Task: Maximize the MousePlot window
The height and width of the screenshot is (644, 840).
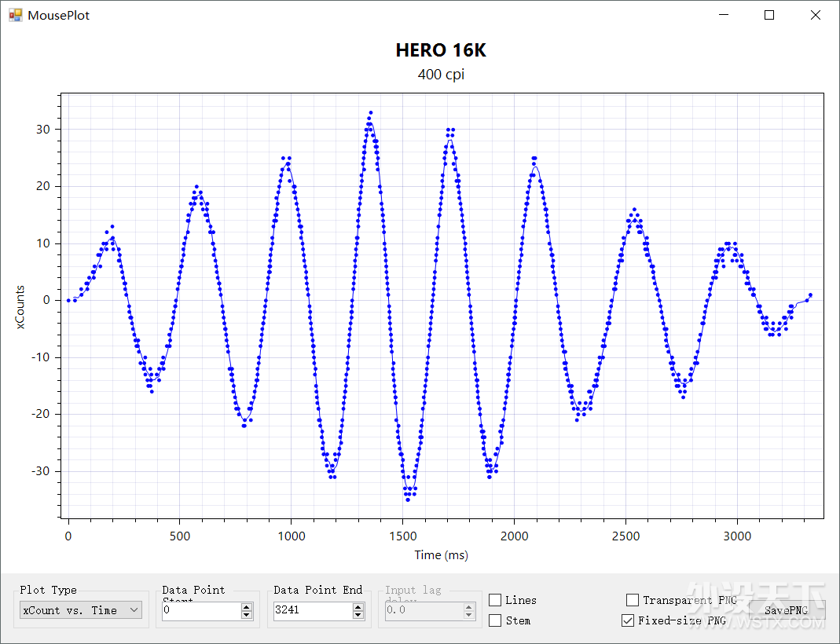Action: [769, 15]
